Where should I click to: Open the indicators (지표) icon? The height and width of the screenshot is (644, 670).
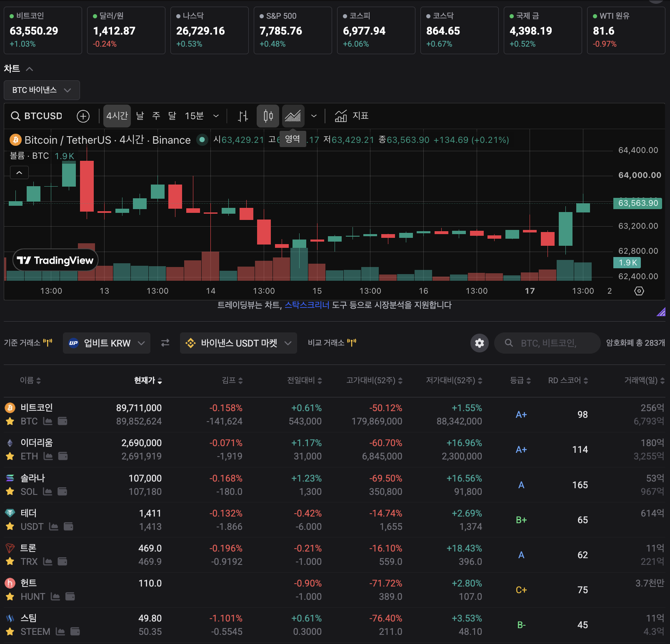coord(341,116)
